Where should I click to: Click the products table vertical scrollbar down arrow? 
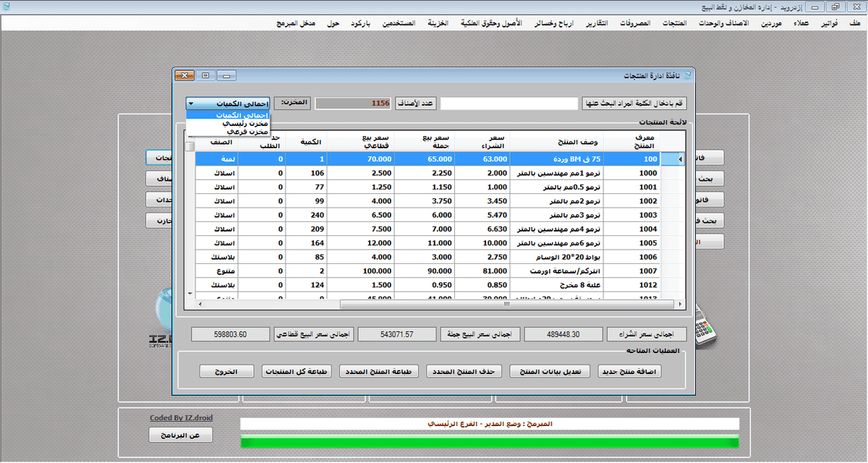click(x=190, y=294)
